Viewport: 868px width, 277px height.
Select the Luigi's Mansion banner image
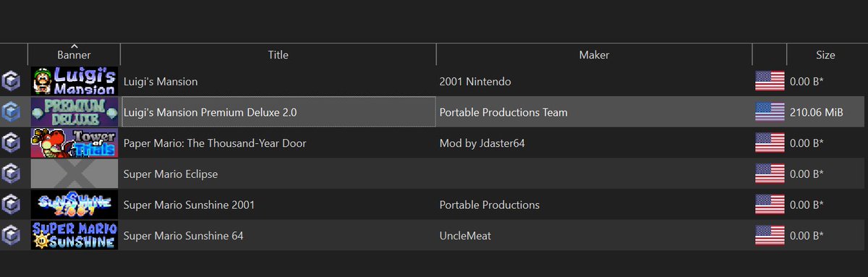pyautogui.click(x=74, y=81)
